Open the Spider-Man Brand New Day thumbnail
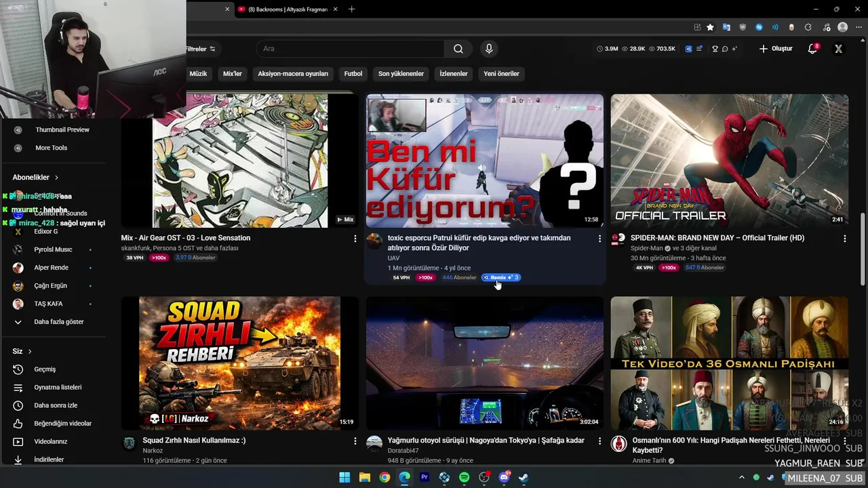The image size is (868, 488). coord(730,161)
